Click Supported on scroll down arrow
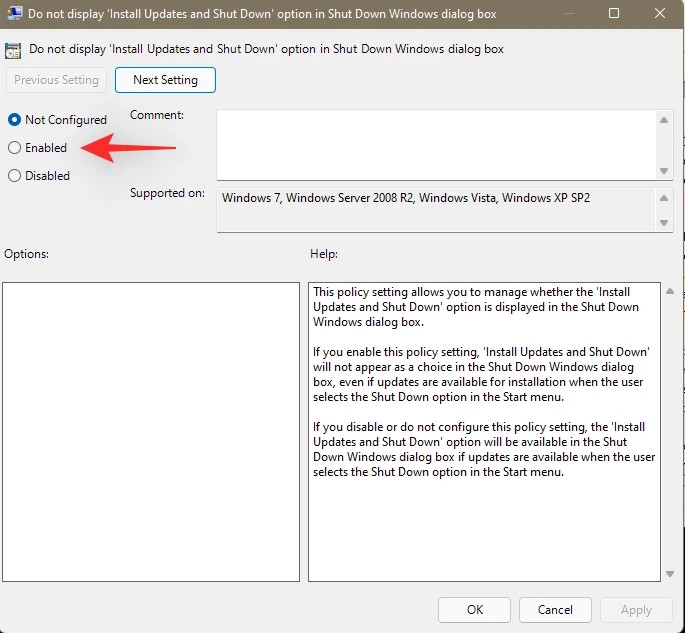Image resolution: width=685 pixels, height=633 pixels. click(x=664, y=223)
